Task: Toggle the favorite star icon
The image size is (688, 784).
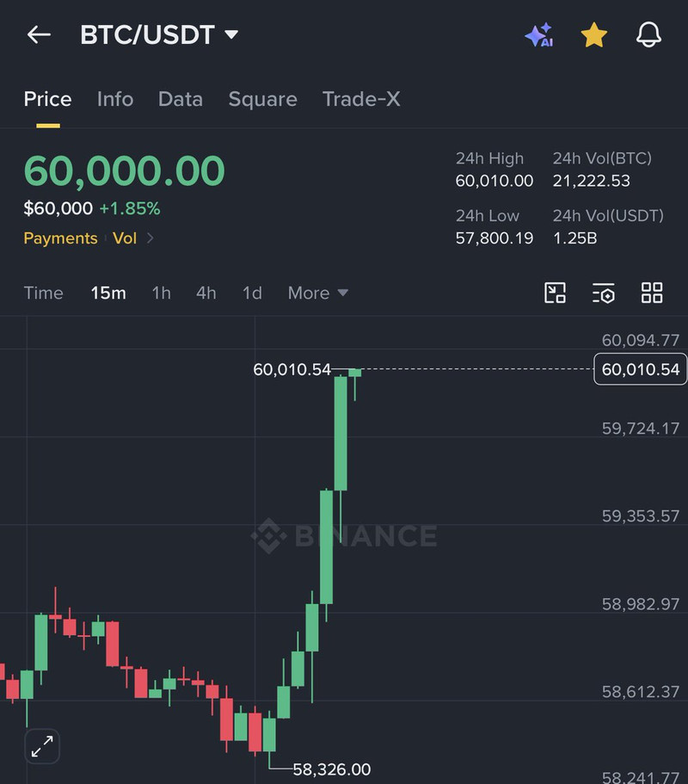Action: tap(593, 35)
